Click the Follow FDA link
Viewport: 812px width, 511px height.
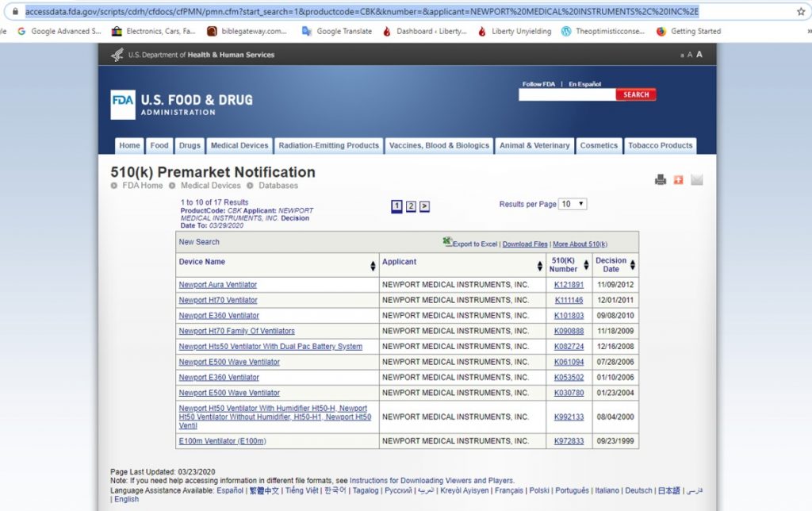click(538, 84)
